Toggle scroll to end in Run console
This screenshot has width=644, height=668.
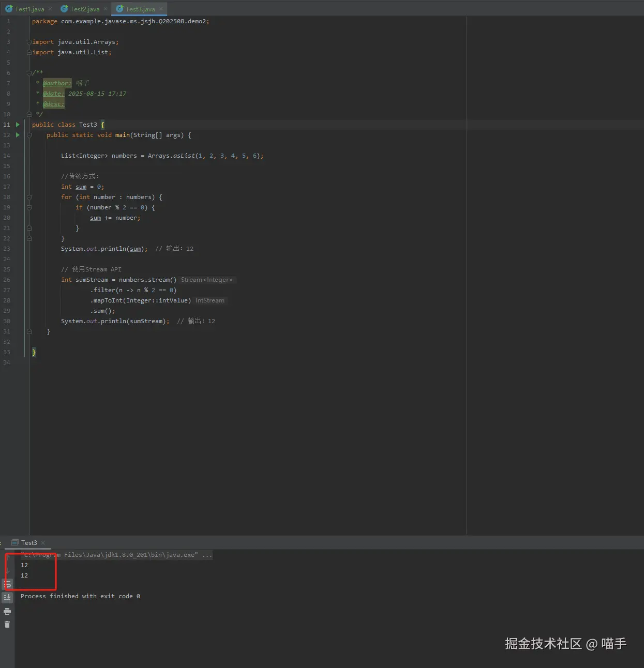click(7, 597)
